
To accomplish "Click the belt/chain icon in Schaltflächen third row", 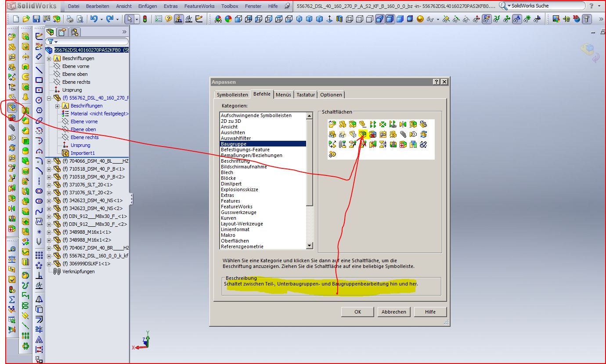I will pyautogui.click(x=423, y=144).
